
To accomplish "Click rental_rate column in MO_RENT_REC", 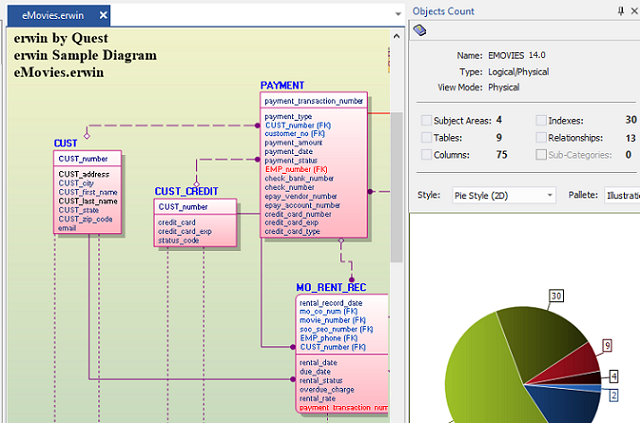I will tap(317, 399).
